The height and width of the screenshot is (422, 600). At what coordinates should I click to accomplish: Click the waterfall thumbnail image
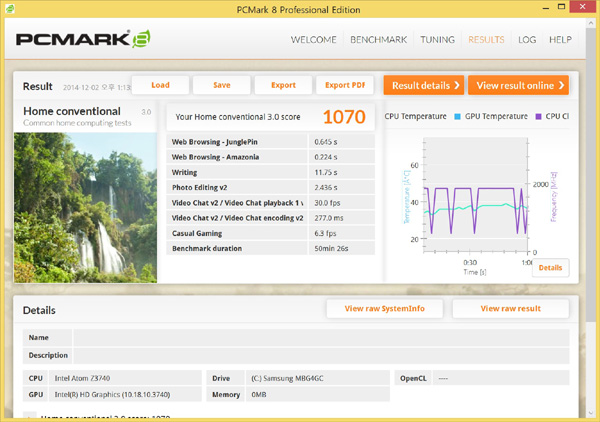click(85, 208)
